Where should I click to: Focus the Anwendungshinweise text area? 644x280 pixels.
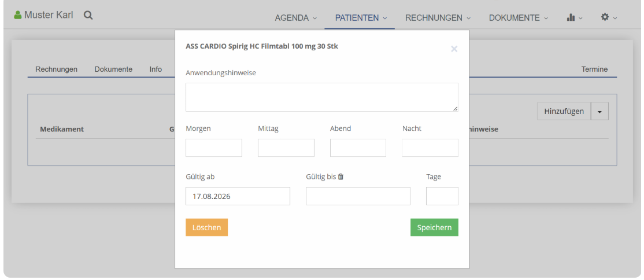click(x=322, y=97)
